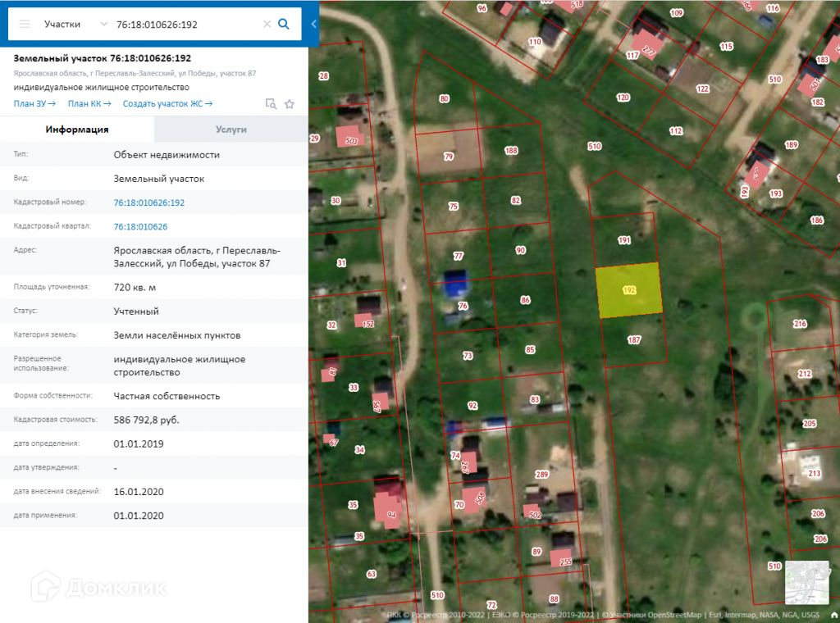Select parcel 120 on the map
The height and width of the screenshot is (623, 840).
pos(623,98)
